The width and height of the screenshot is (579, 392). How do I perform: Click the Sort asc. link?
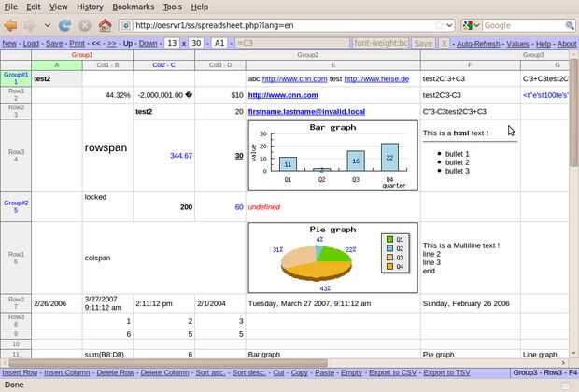(x=210, y=372)
